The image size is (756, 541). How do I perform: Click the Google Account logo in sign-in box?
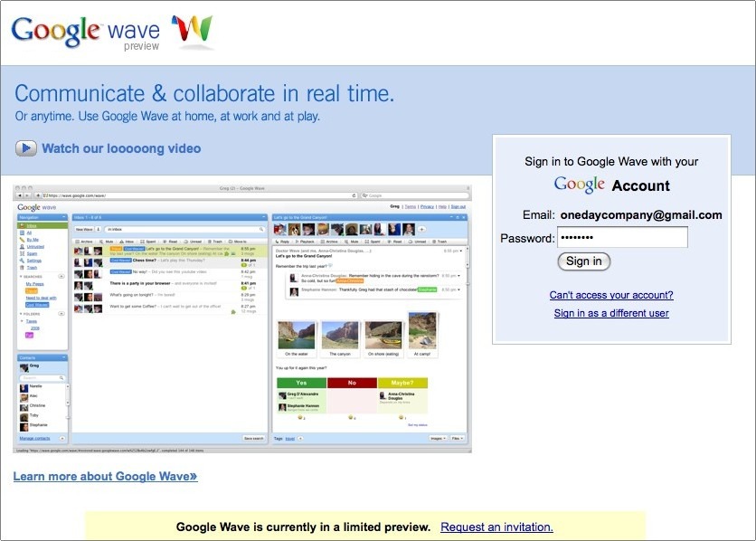(612, 185)
